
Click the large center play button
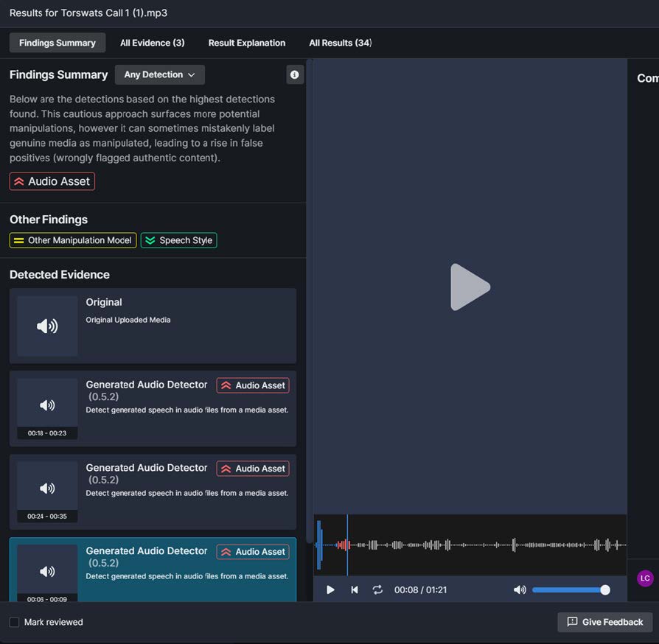470,287
